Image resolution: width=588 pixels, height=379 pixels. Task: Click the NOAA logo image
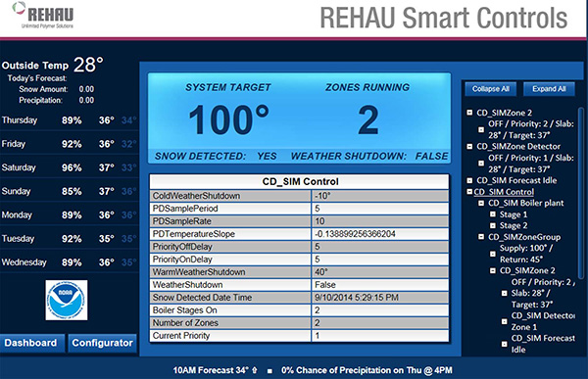(x=67, y=300)
